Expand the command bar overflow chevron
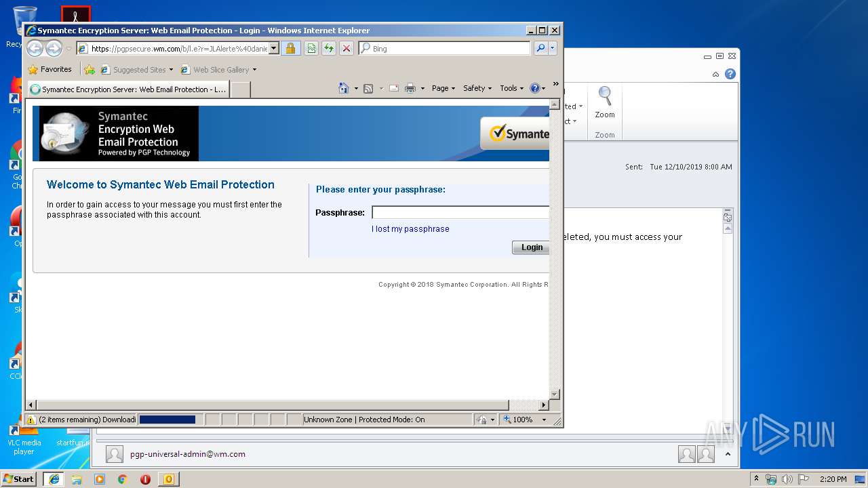 click(555, 84)
